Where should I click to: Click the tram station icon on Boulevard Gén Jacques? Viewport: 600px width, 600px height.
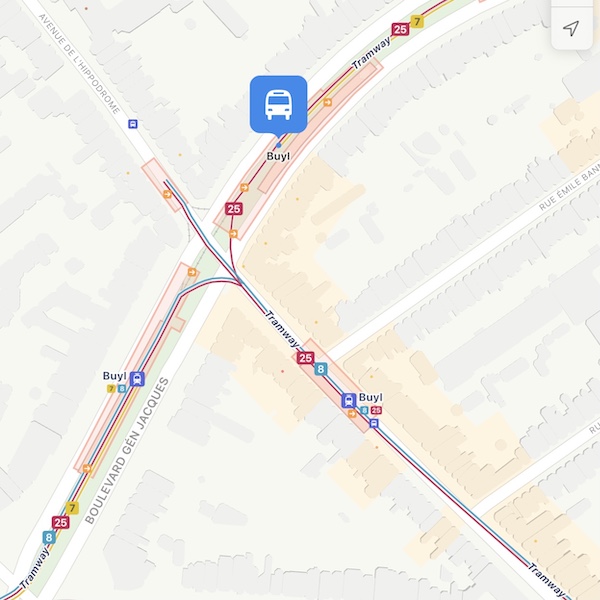tap(137, 379)
